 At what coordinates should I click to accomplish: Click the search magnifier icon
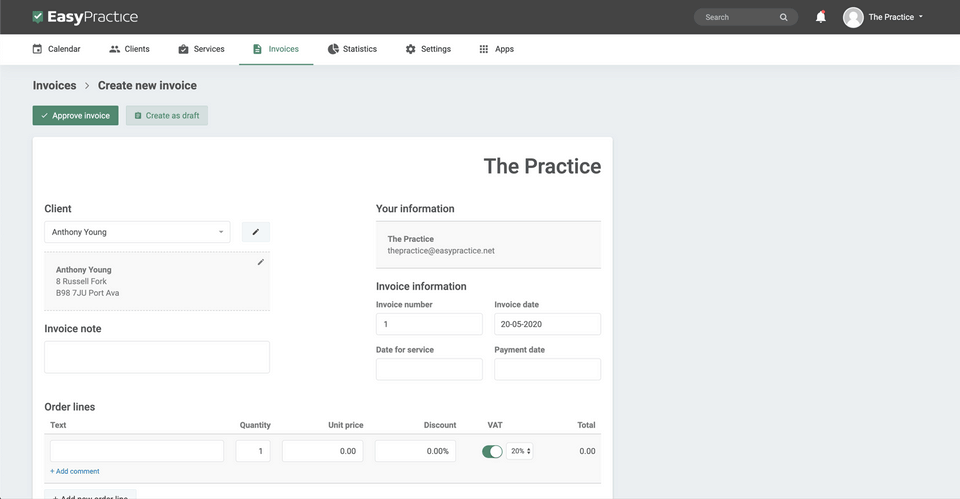tap(783, 17)
